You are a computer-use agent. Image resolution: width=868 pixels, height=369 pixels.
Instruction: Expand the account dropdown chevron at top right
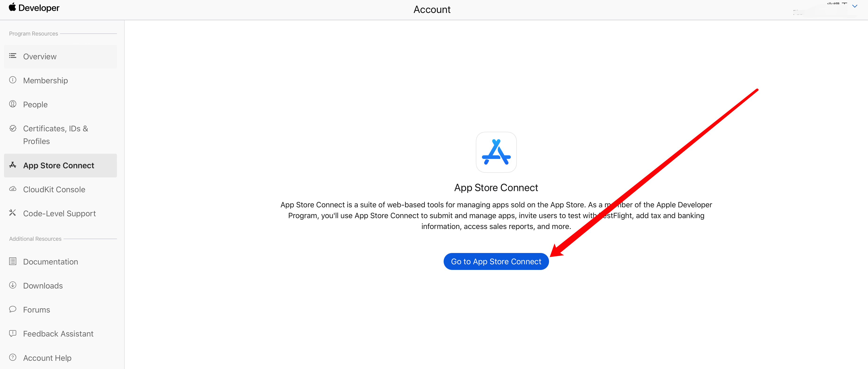(x=855, y=6)
